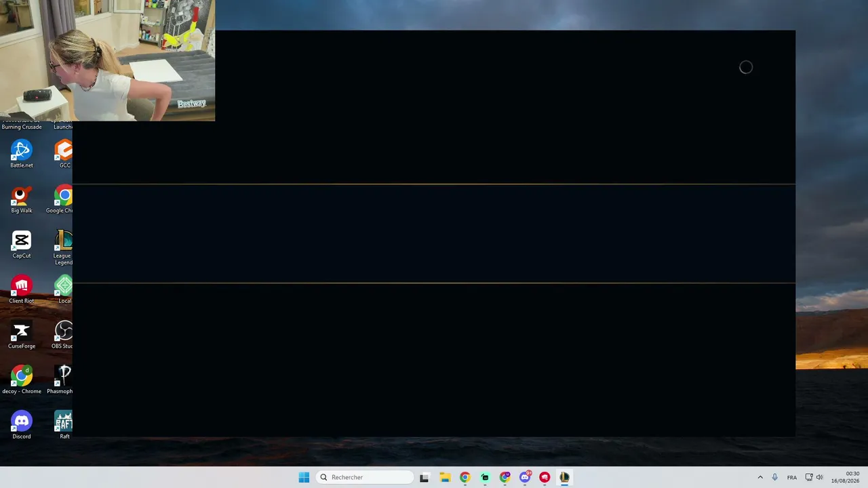Open Discord from the taskbar

pos(525,477)
